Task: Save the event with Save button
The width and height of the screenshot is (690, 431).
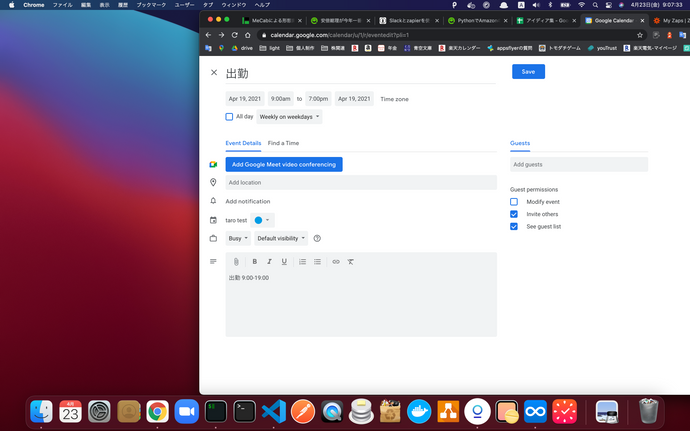Action: (528, 72)
